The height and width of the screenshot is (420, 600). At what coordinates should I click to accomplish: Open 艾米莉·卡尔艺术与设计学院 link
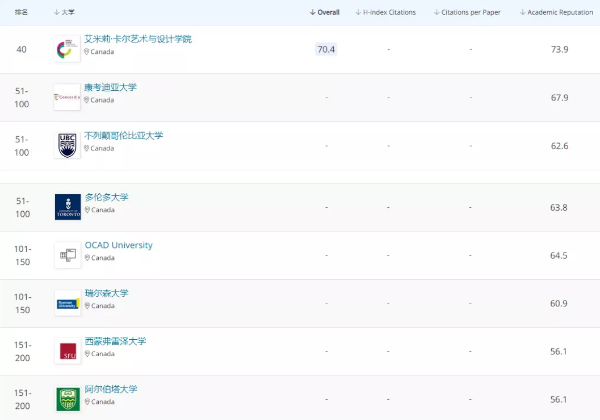pyautogui.click(x=137, y=39)
